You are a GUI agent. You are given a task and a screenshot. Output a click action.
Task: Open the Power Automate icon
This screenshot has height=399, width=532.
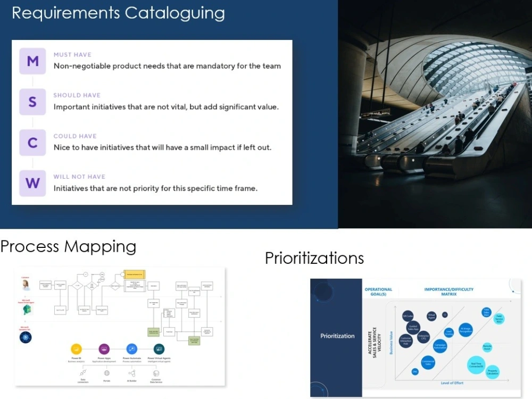pyautogui.click(x=131, y=349)
